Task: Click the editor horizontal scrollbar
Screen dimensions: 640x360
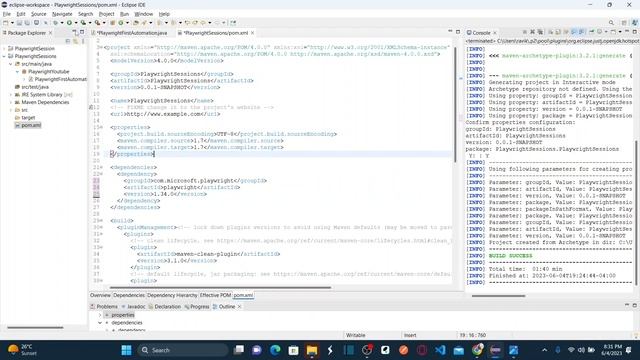Action: click(x=220, y=287)
